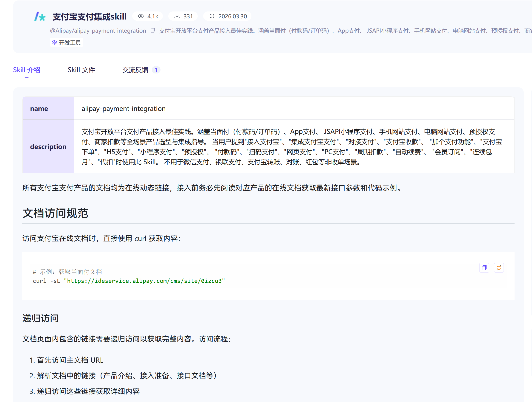Click the 支付宝支付集成skill title
The height and width of the screenshot is (402, 532).
click(x=90, y=17)
